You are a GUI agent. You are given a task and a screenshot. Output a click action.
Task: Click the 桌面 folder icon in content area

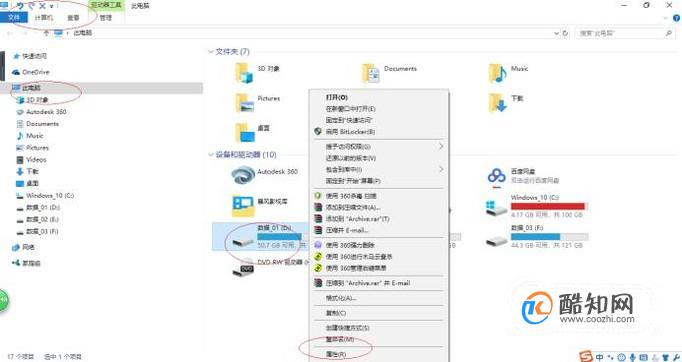coord(244,132)
